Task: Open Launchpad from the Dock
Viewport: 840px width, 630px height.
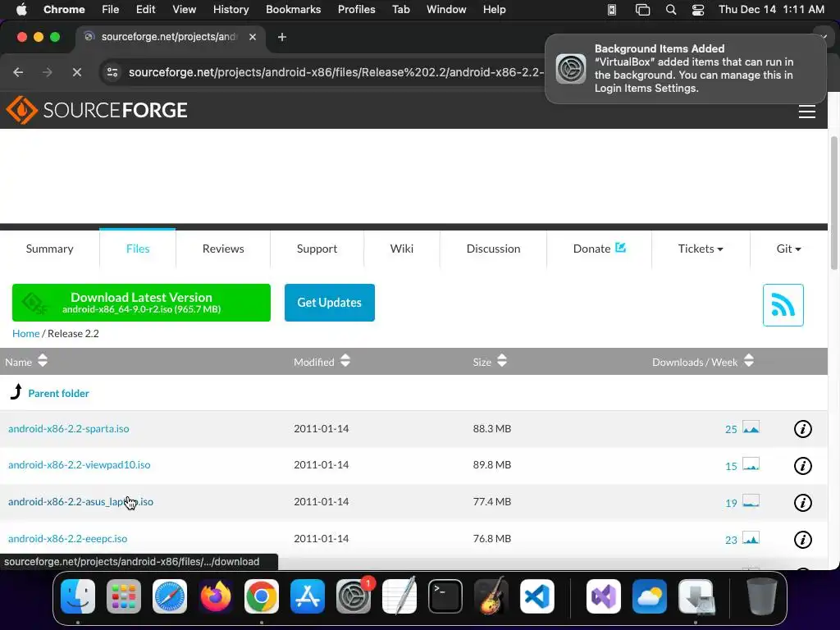Action: tap(124, 596)
